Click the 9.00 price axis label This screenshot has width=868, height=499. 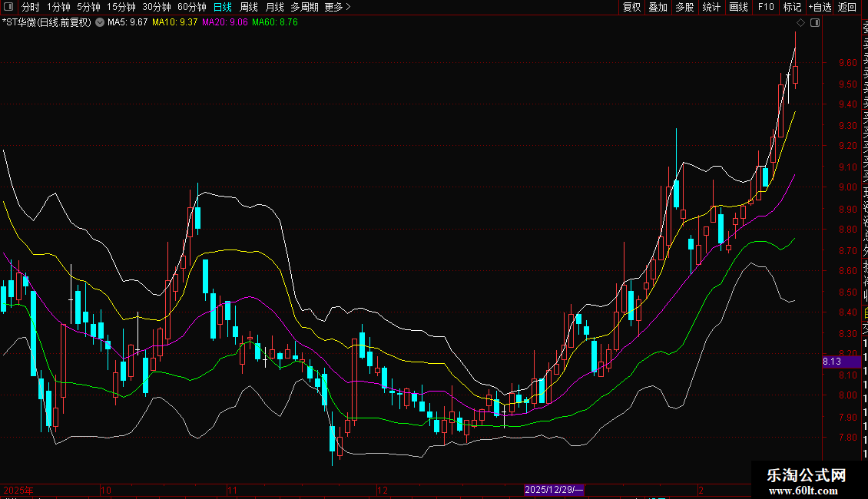click(x=847, y=187)
